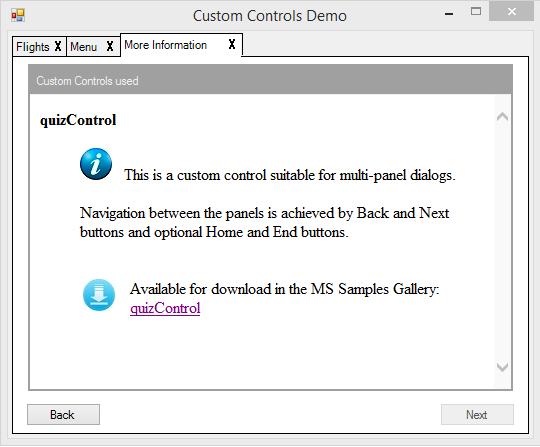The image size is (540, 447).
Task: Close the Menu tab with its X
Action: (x=110, y=46)
